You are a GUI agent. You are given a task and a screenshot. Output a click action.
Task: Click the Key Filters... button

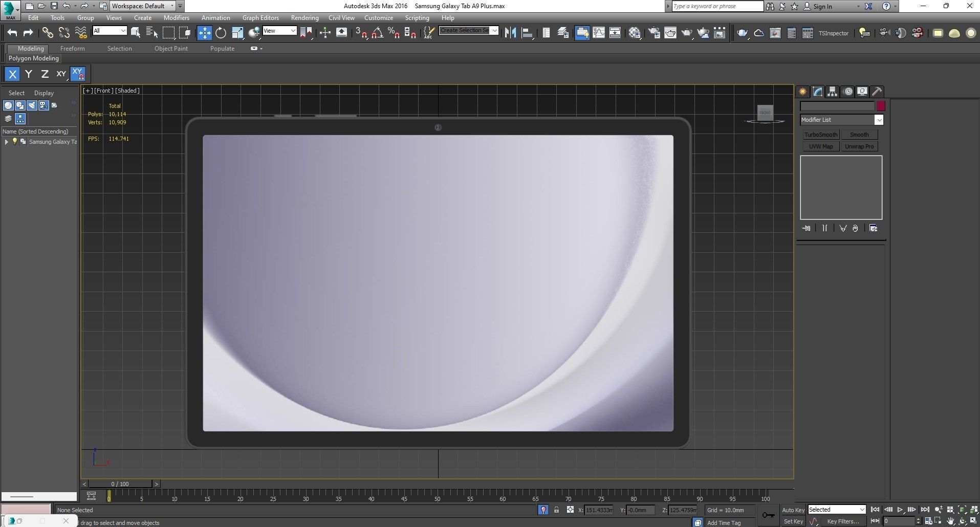(x=843, y=521)
